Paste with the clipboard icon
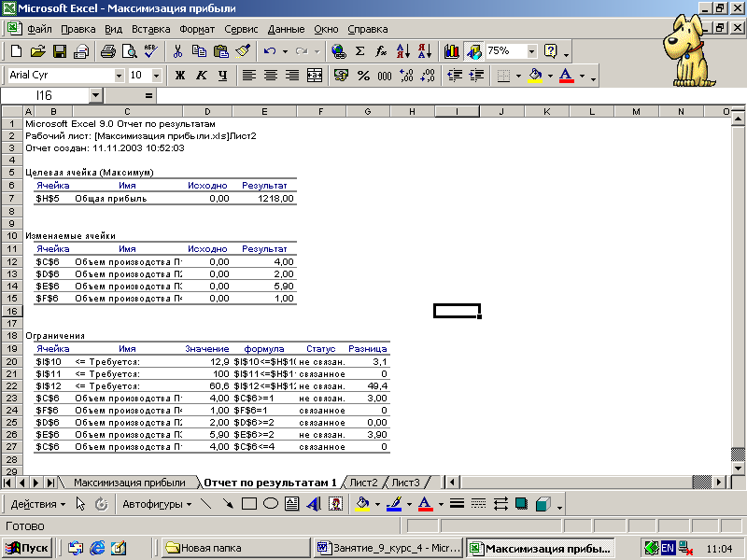This screenshot has width=747, height=560. 220,51
